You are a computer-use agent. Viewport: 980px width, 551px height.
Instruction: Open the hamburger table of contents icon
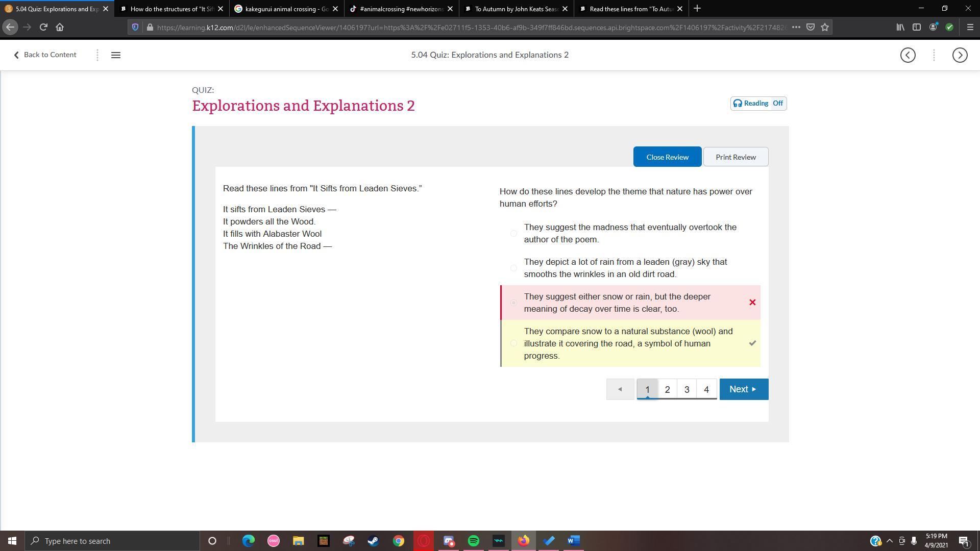[x=116, y=55]
